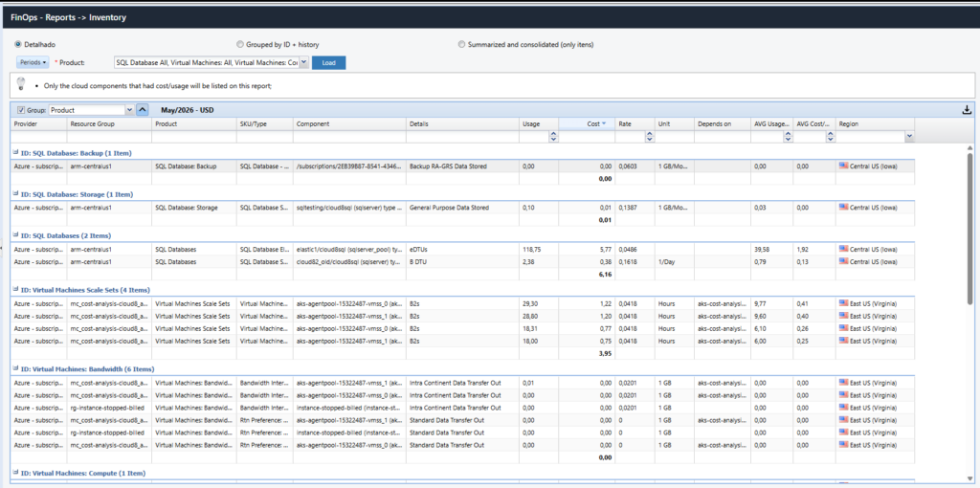Select the Grouped by ID + history option

click(x=240, y=44)
